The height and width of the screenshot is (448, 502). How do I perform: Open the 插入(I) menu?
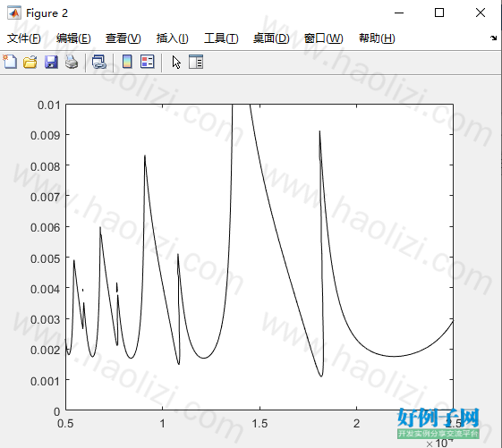[172, 38]
